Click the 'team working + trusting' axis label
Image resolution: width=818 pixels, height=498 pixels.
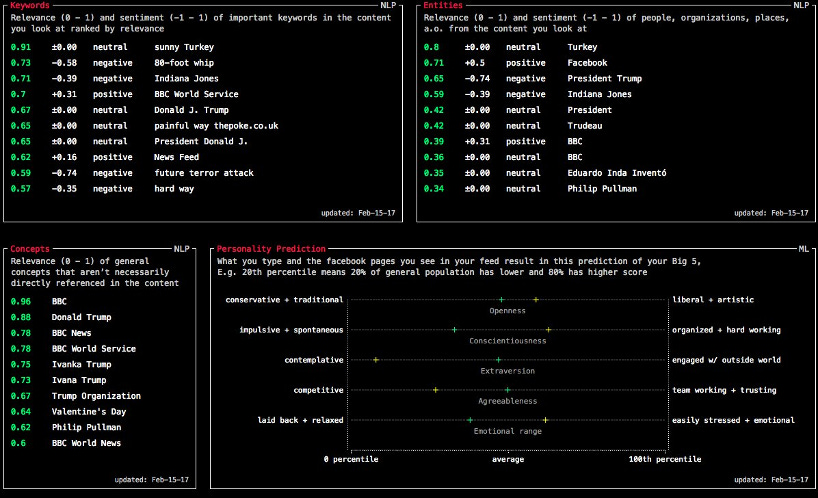724,390
